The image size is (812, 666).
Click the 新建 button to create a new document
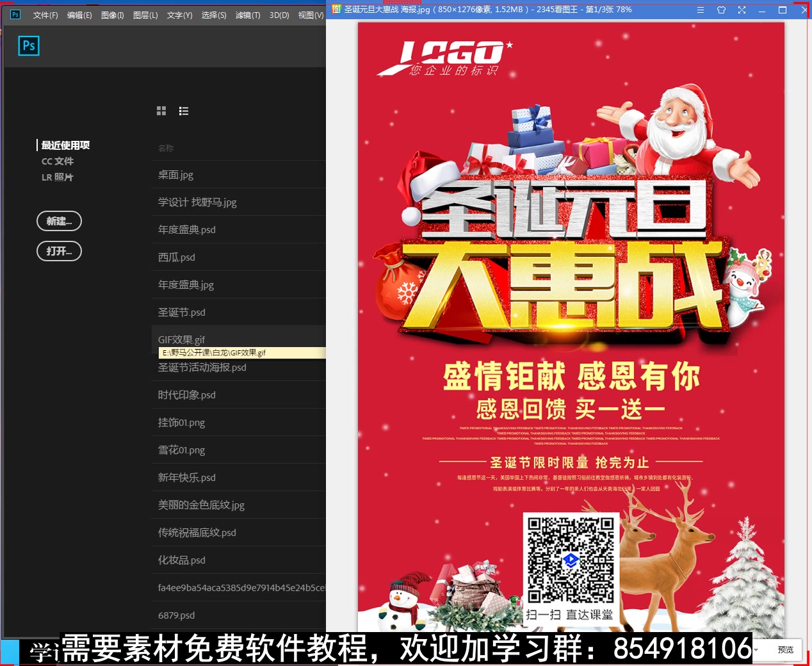(59, 221)
